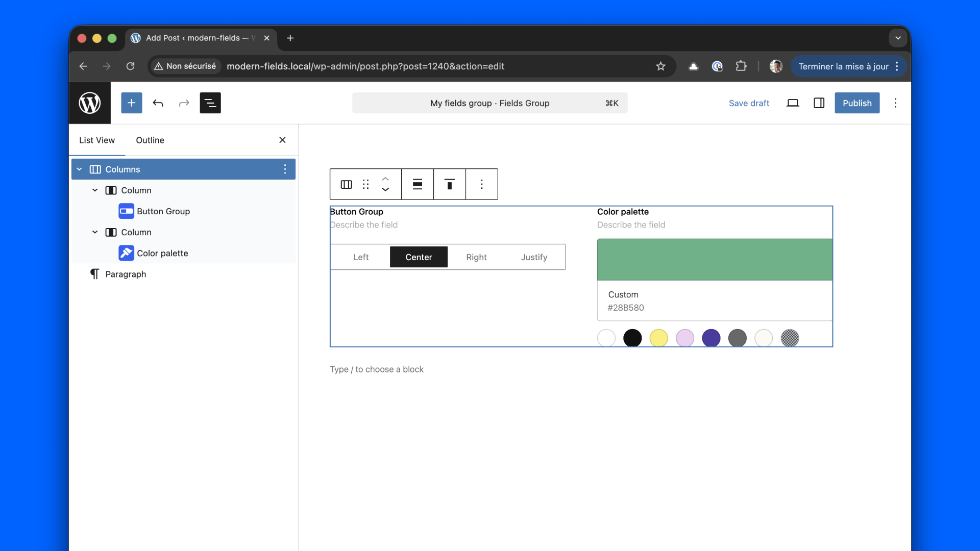Click the block inserter plus button
Image resolution: width=980 pixels, height=551 pixels.
point(131,103)
